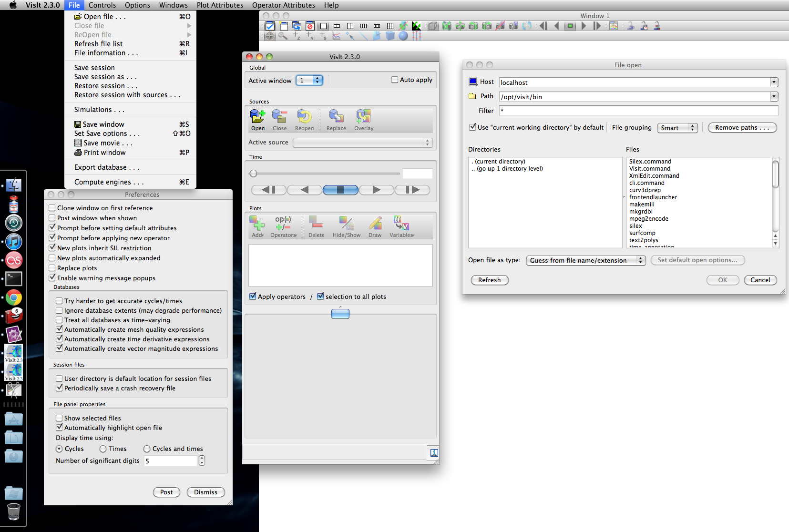Open the ReOpen file submenu arrow
The width and height of the screenshot is (789, 532).
click(x=189, y=35)
